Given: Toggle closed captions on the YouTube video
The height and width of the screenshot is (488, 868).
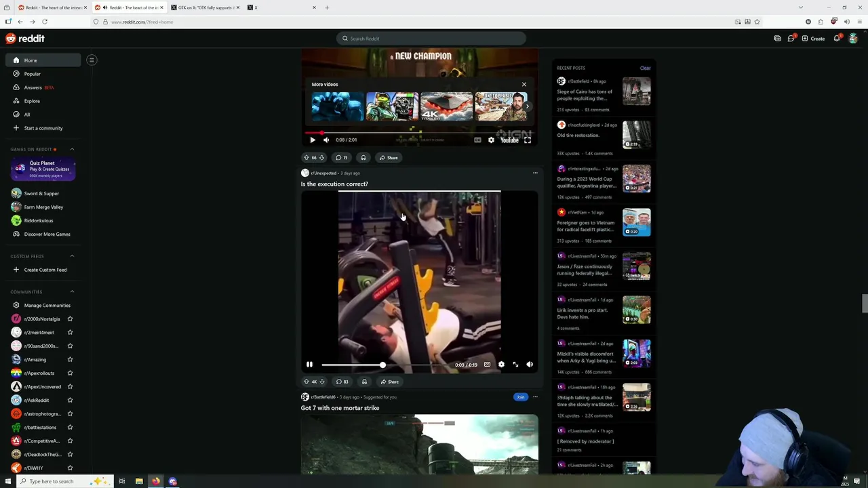Looking at the screenshot, I should 477,140.
